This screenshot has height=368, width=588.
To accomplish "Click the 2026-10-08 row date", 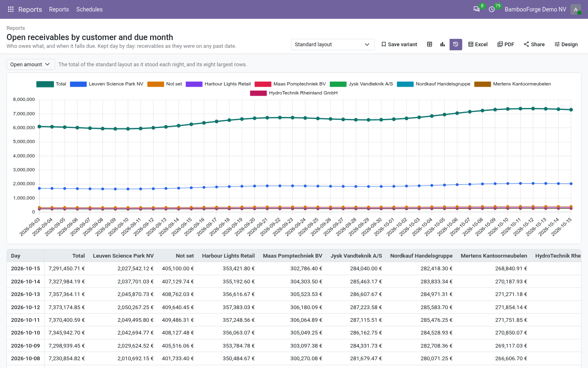I will tap(25, 358).
